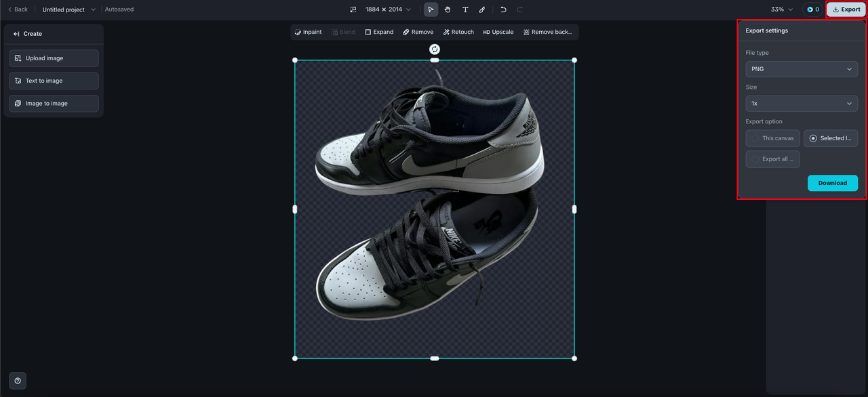The image size is (868, 397).
Task: Choose the 'Selected l...' export radio option
Action: coord(831,138)
